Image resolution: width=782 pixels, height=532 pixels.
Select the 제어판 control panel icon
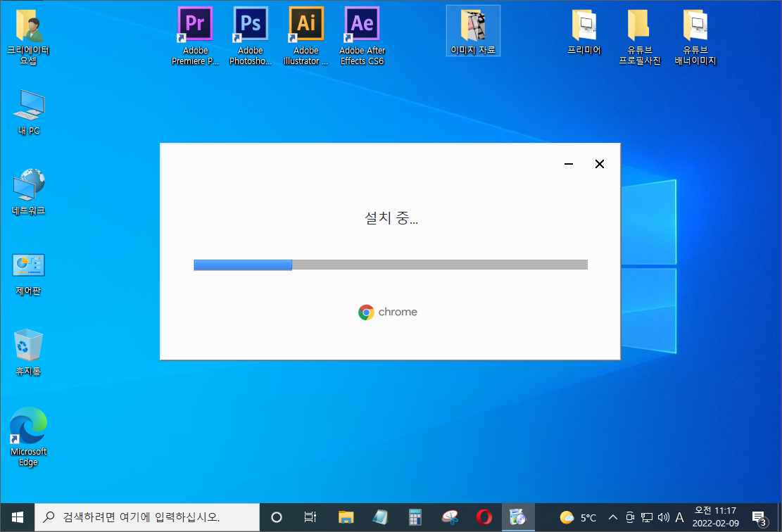click(x=28, y=273)
